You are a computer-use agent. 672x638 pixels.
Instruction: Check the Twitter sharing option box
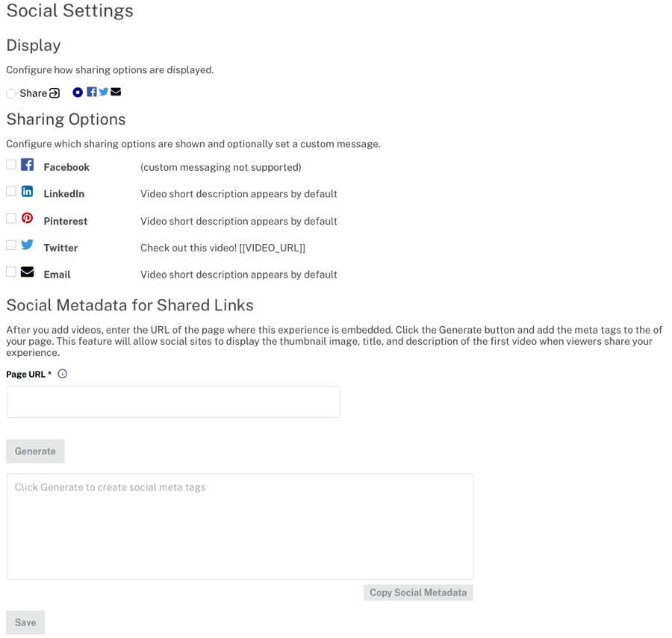(x=11, y=245)
